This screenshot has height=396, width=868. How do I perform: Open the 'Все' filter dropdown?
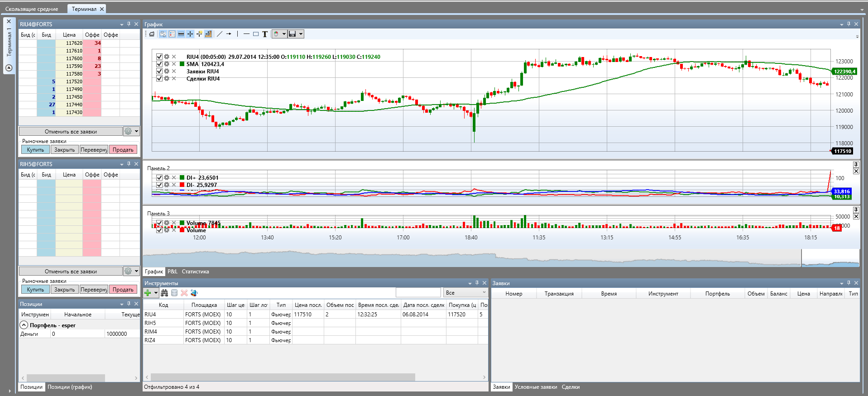[465, 293]
